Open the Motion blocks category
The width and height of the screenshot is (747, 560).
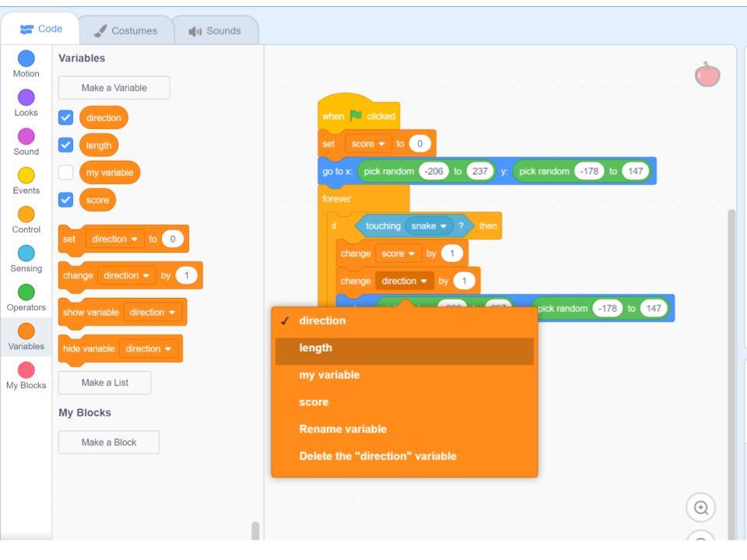(26, 65)
